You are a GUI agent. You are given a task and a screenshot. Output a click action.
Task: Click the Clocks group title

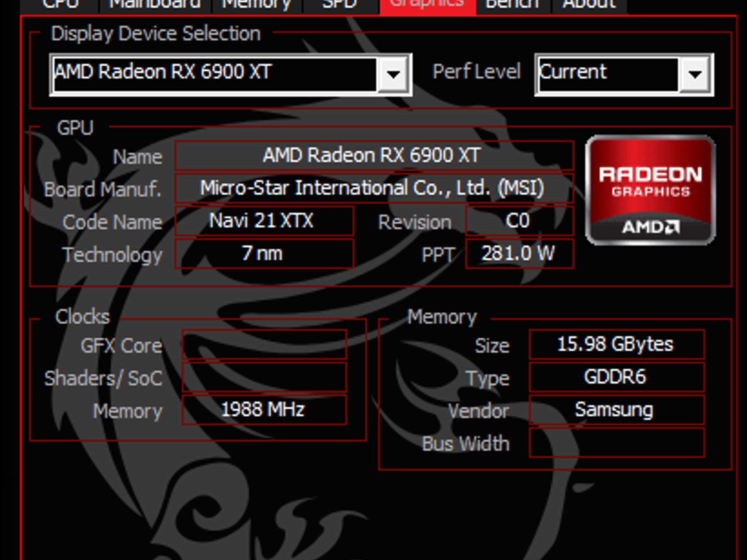(x=82, y=316)
